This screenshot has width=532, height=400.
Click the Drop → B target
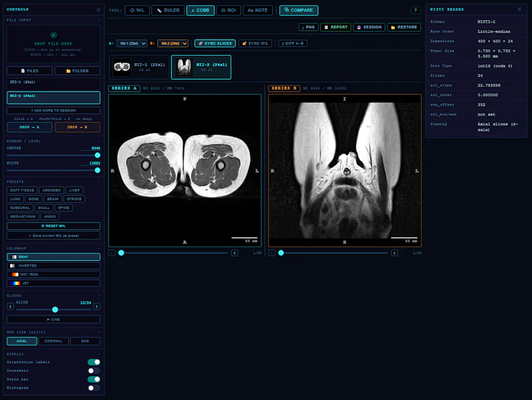77,127
